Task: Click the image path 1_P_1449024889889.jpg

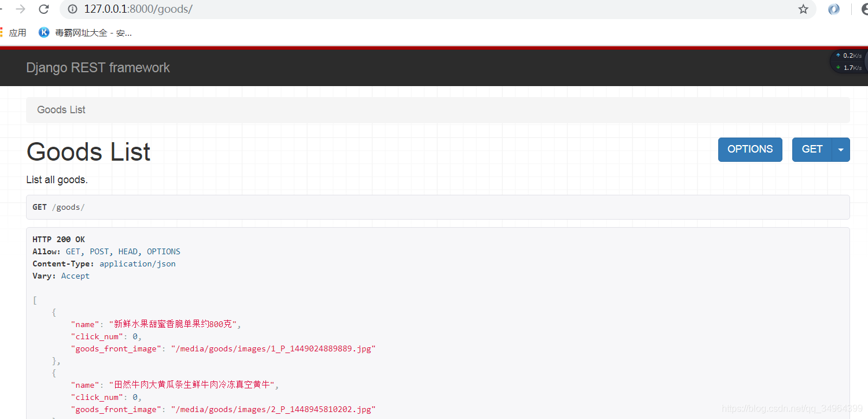Action: pyautogui.click(x=273, y=348)
